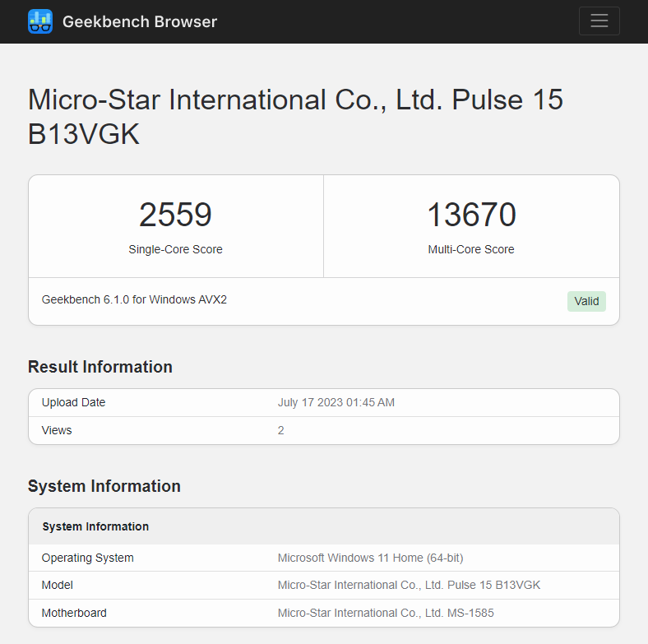This screenshot has height=644, width=648.
Task: Click the Single-Core Score label
Action: pos(175,249)
